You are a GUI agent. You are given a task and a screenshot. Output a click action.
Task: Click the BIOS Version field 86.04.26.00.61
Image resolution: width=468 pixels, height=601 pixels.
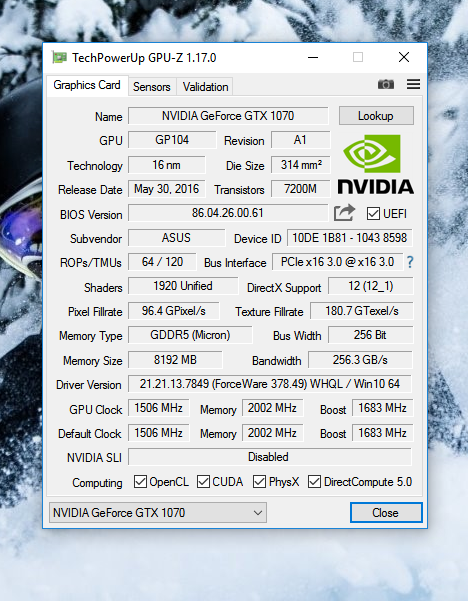[228, 213]
